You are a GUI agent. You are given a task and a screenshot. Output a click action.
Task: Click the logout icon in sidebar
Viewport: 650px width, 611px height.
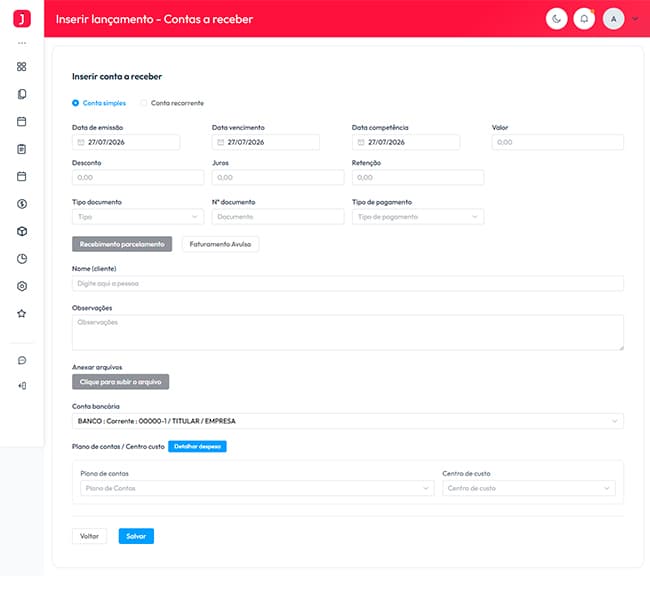pos(22,386)
